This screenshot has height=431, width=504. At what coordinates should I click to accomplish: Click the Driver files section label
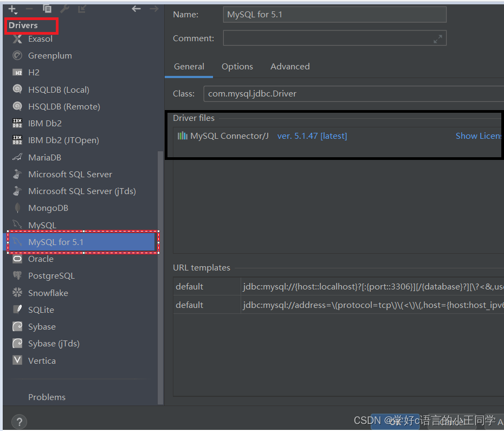click(x=194, y=118)
